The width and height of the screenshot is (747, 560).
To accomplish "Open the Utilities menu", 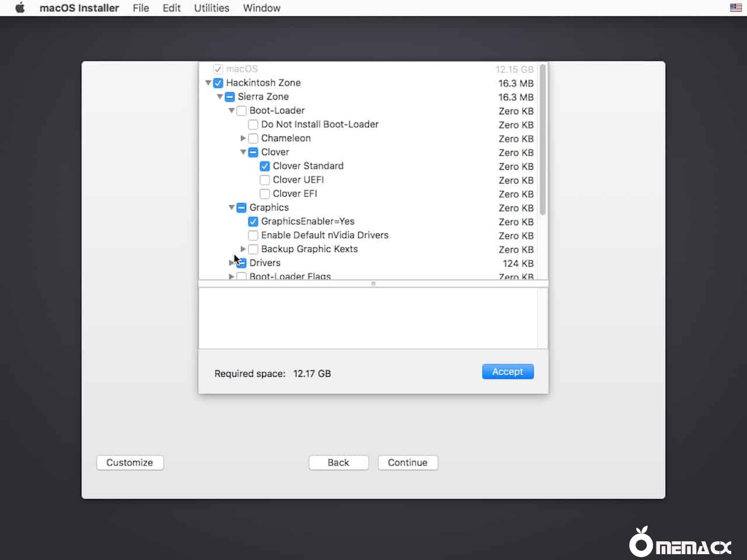I will click(211, 8).
